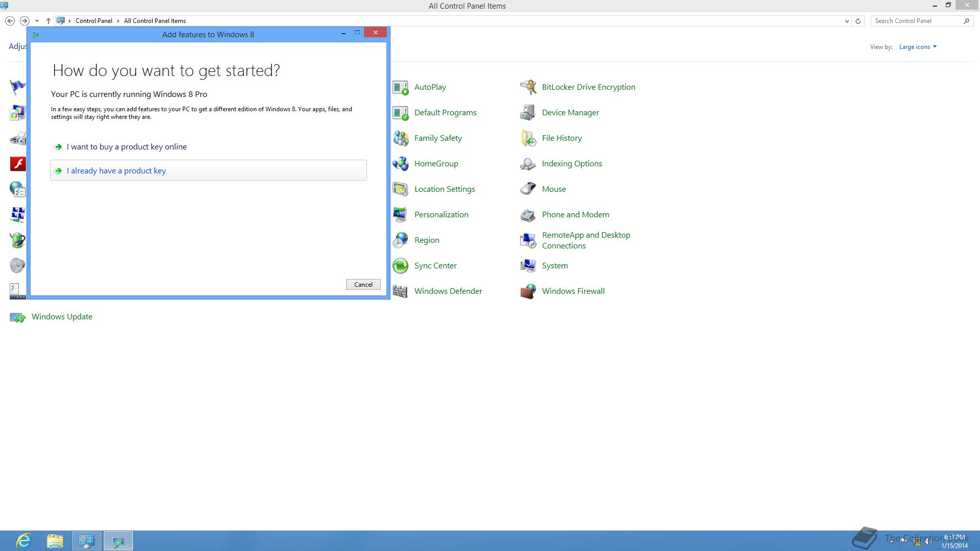980x551 pixels.
Task: Choose 'I already have a product key'
Action: click(x=208, y=170)
